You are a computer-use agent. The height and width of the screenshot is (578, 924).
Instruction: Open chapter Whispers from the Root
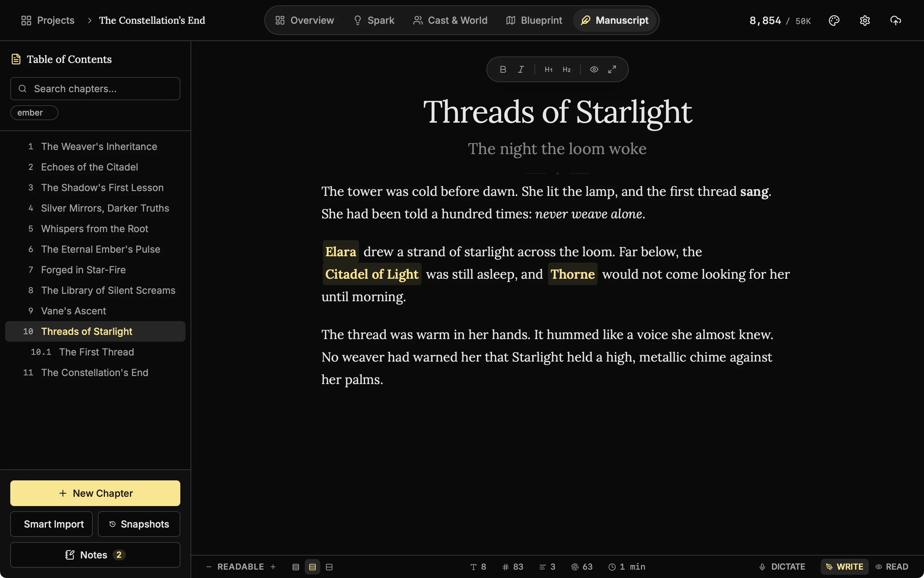pos(95,229)
